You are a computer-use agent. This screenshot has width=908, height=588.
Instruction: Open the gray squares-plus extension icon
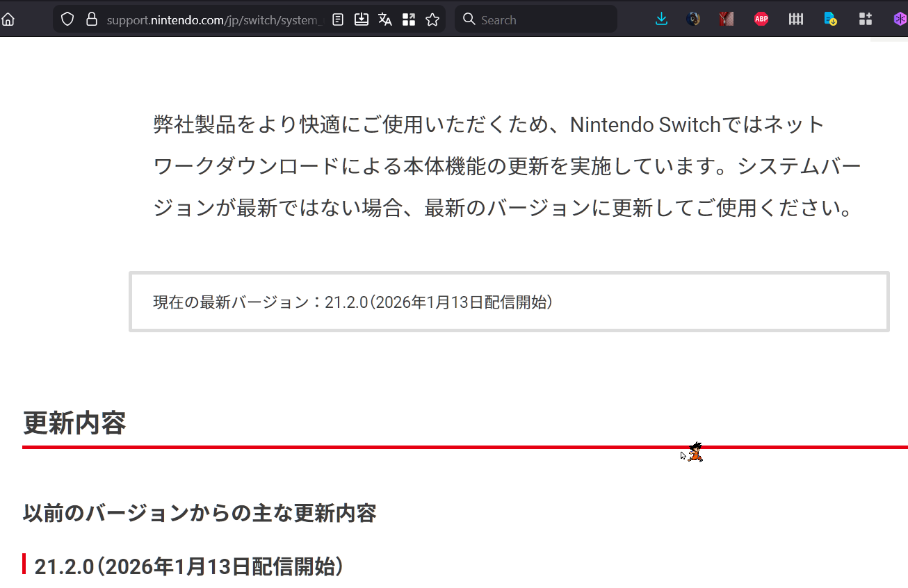[x=865, y=19]
